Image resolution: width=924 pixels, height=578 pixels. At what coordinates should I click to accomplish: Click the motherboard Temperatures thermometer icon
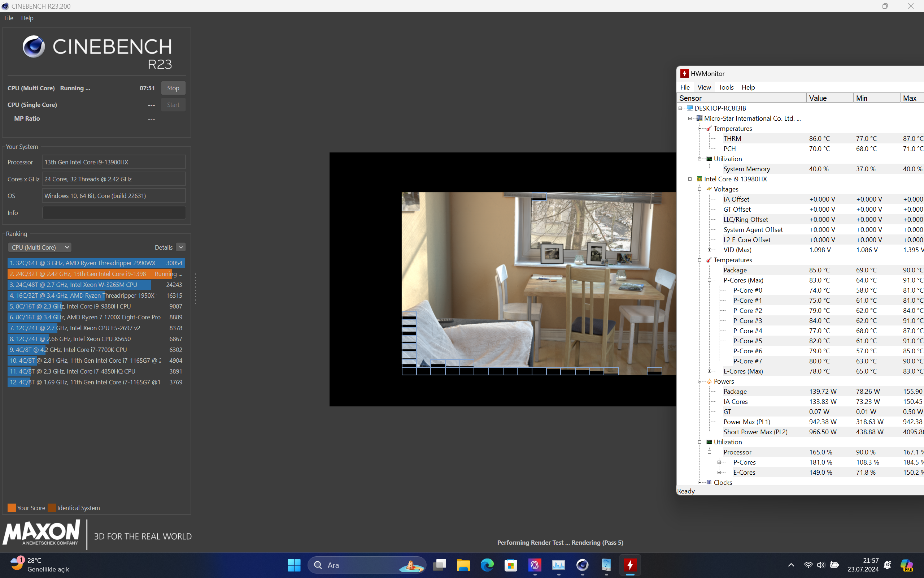point(709,129)
